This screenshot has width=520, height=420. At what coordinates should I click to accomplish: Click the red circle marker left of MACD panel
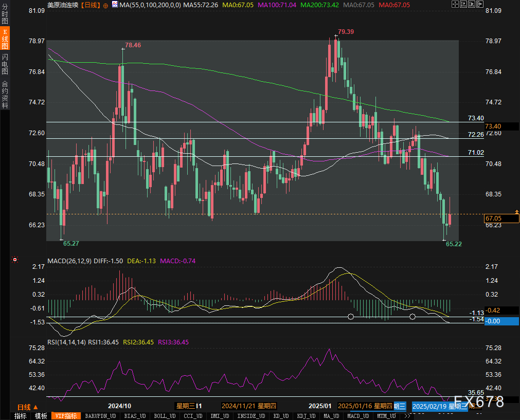[x=15, y=260]
